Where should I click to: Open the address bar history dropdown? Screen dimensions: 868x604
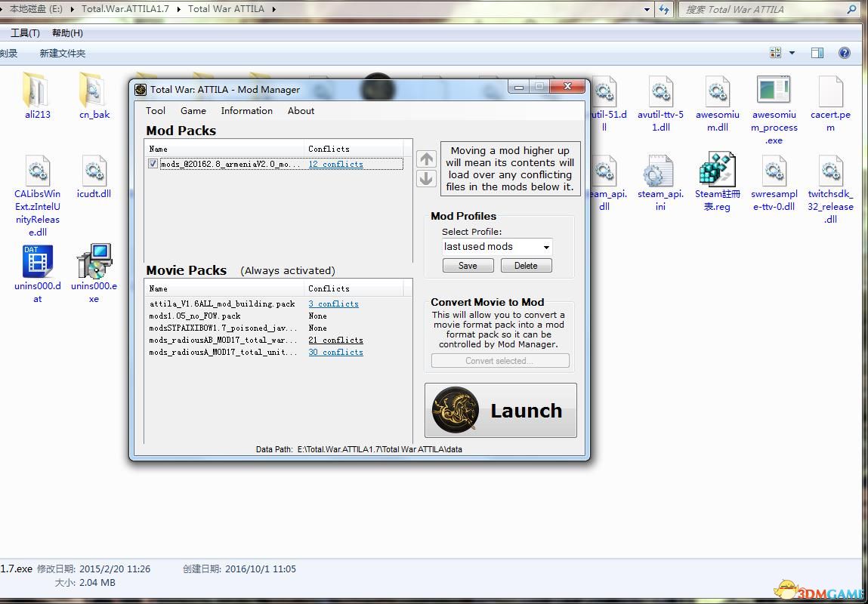tap(647, 9)
